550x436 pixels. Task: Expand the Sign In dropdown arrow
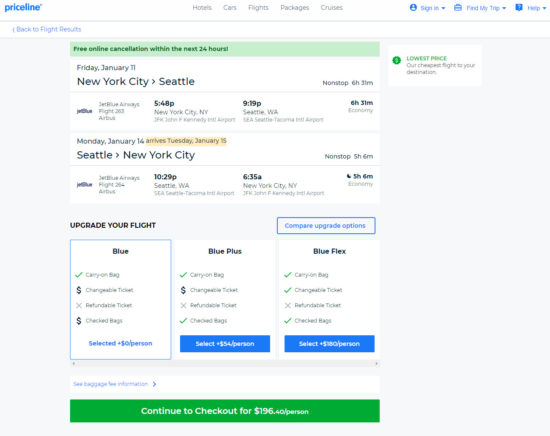click(x=443, y=8)
